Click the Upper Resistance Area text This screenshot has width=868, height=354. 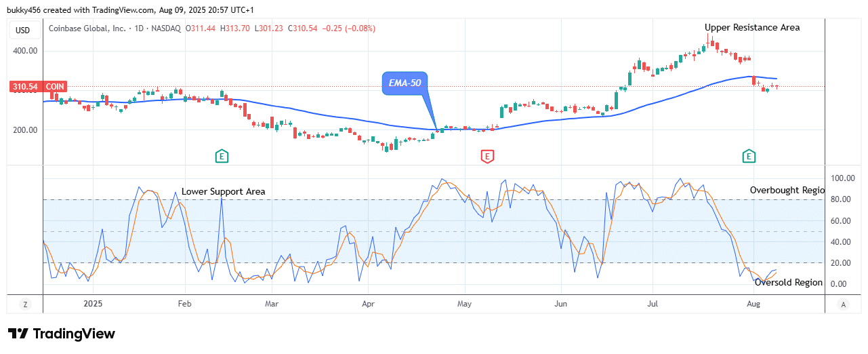click(x=752, y=28)
